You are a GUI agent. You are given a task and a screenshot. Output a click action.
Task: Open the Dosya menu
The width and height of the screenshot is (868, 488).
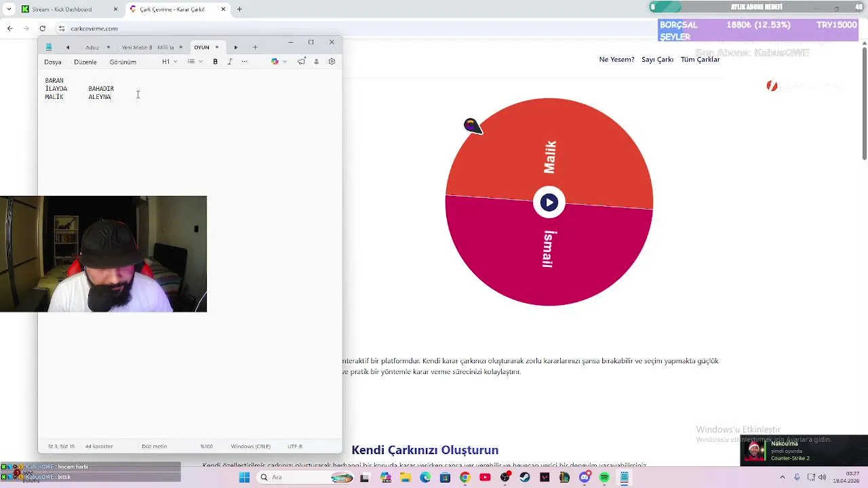(x=53, y=62)
